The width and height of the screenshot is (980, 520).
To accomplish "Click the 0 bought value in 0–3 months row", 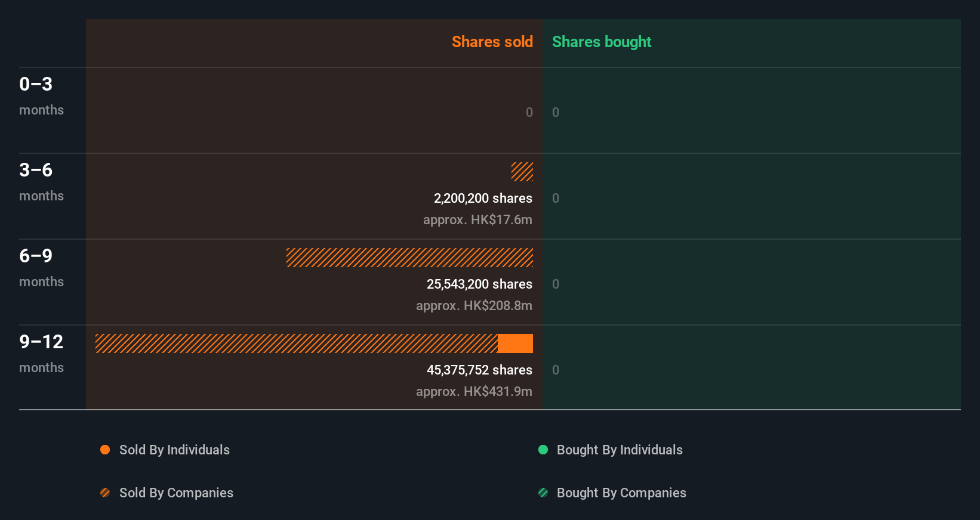I will (x=556, y=112).
